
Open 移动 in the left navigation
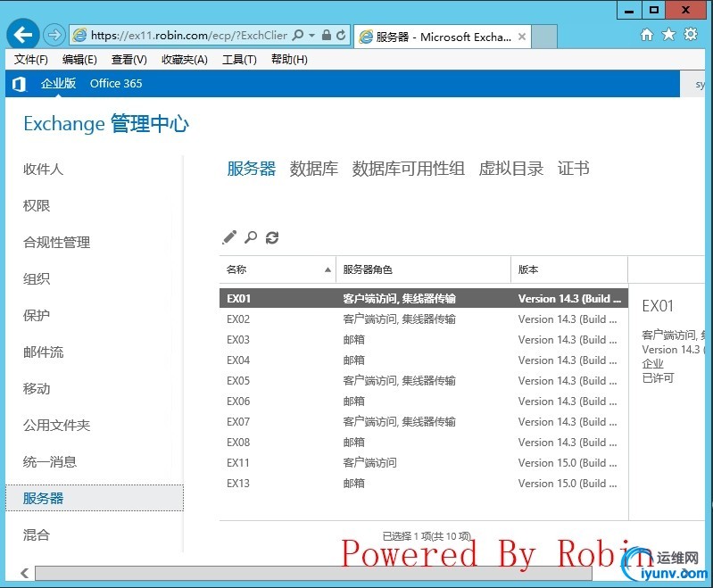click(x=37, y=389)
